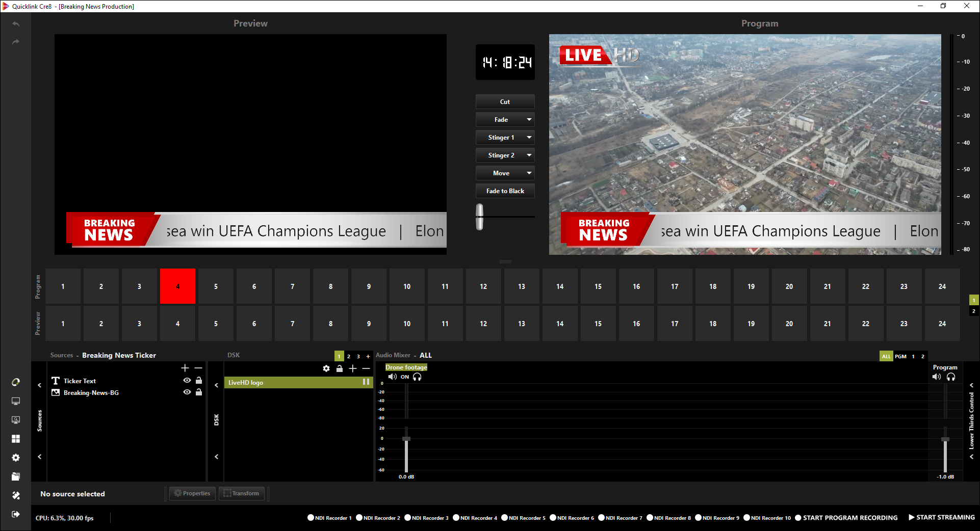Screen dimensions: 980x531
Task: Click the Cut transition button
Action: (505, 102)
